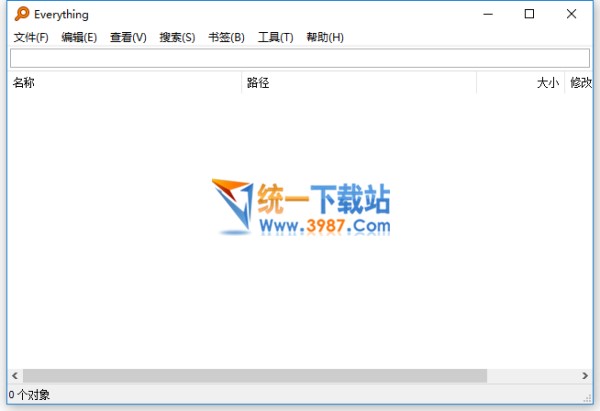Open the 查看(V) menu
Image resolution: width=600 pixels, height=411 pixels.
point(128,37)
